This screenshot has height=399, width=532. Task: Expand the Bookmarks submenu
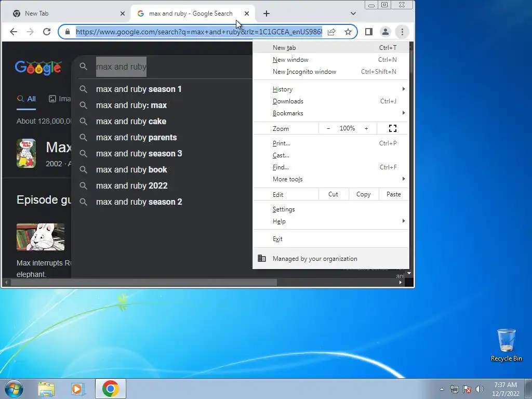click(330, 113)
